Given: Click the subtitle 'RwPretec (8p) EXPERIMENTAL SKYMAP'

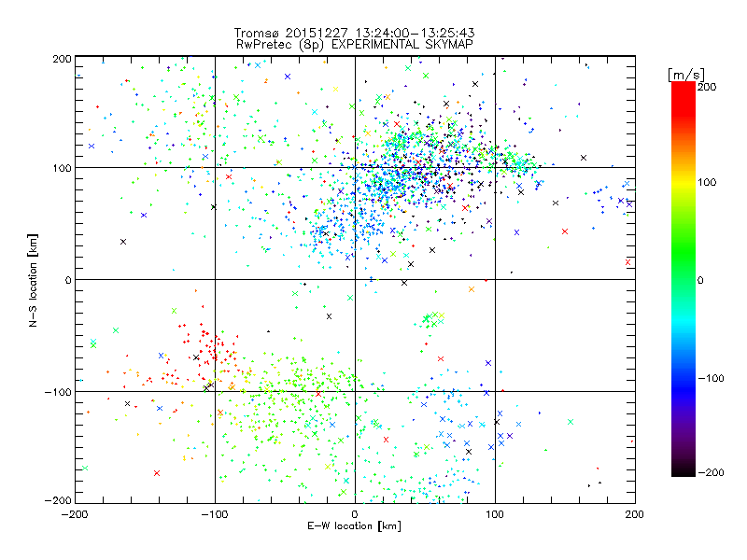Looking at the screenshot, I should pyautogui.click(x=355, y=45).
